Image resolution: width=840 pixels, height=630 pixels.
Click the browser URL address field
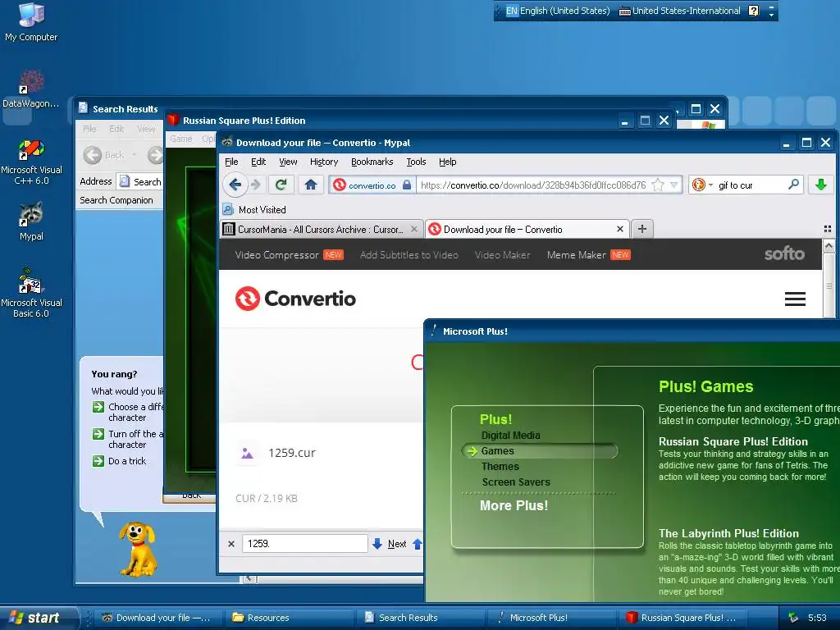[x=533, y=185]
